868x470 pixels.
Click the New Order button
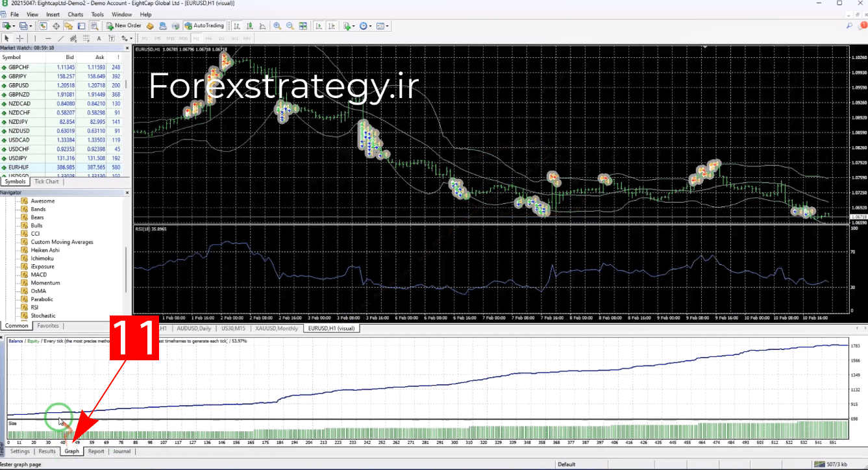[x=122, y=26]
